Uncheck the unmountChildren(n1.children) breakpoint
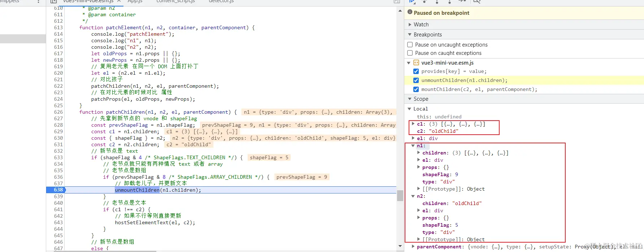 point(416,80)
